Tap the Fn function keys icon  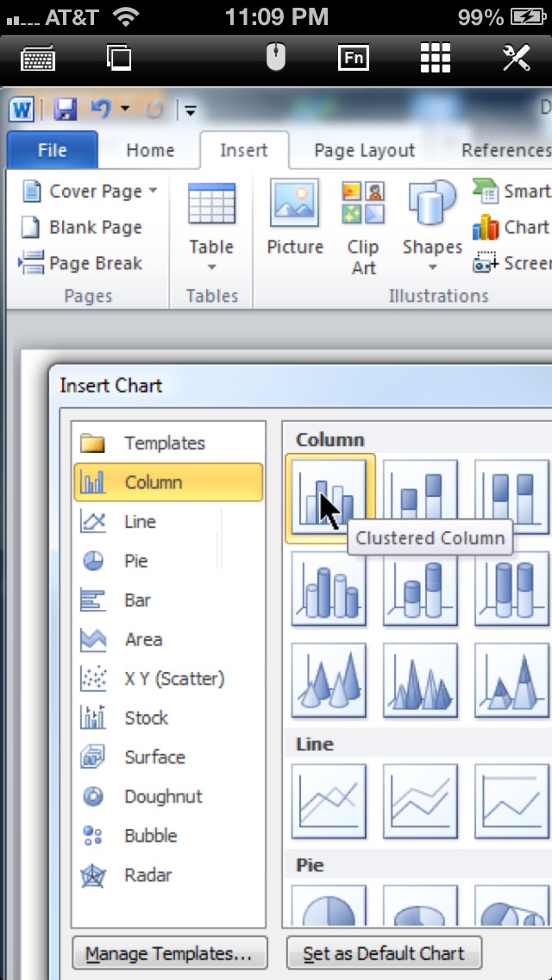coord(354,58)
